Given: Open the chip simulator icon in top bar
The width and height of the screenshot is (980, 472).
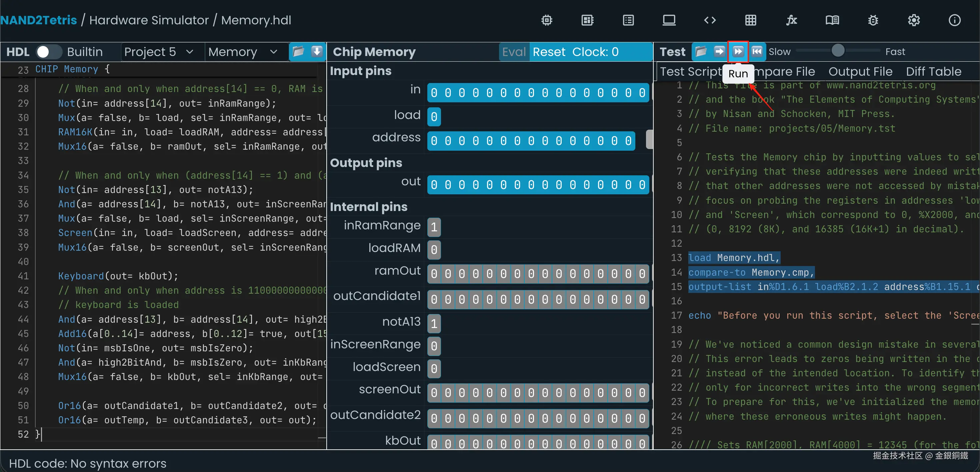Looking at the screenshot, I should click(x=547, y=20).
